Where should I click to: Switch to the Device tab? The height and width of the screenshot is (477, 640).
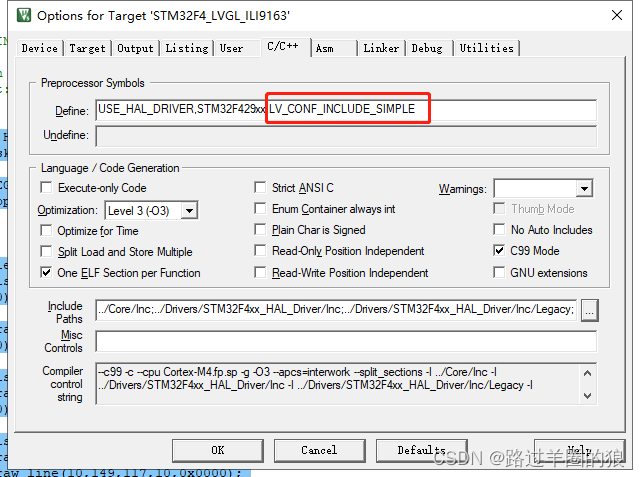tap(40, 48)
